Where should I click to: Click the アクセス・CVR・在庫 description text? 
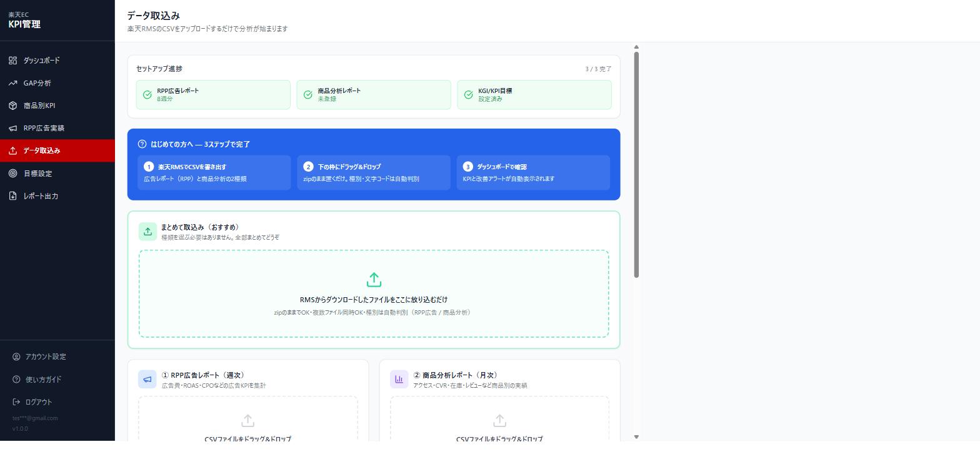(x=470, y=386)
